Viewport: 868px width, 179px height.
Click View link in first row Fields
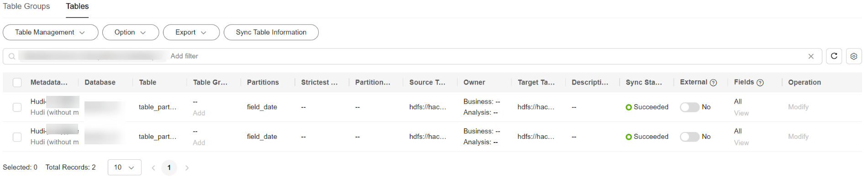click(741, 113)
